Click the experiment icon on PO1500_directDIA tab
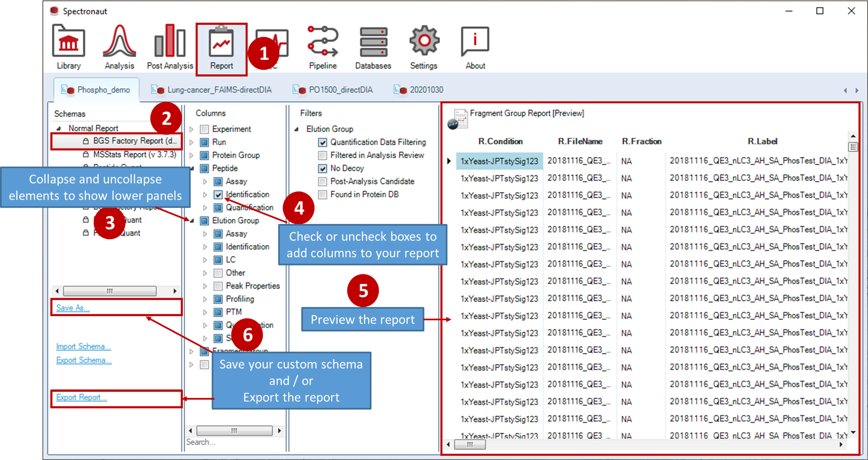This screenshot has width=868, height=460. pyautogui.click(x=299, y=90)
